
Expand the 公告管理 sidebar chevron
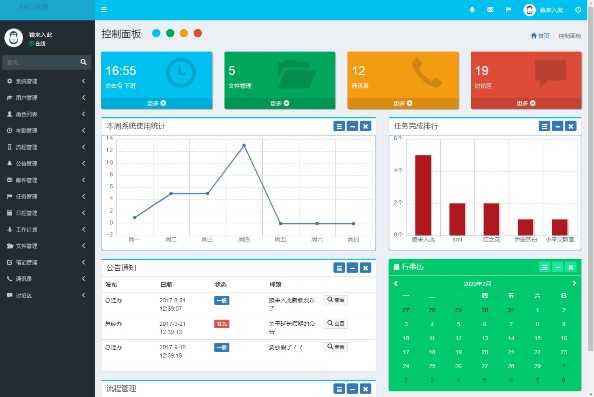click(83, 163)
